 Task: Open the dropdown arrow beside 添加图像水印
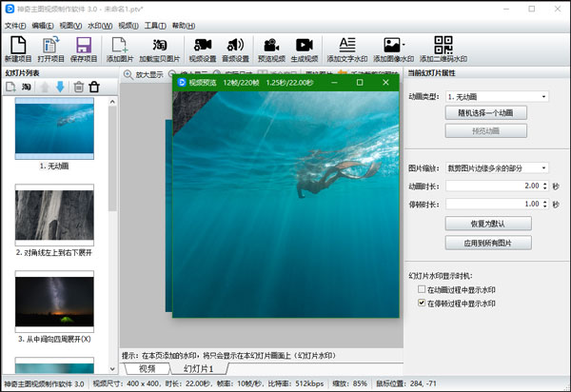click(404, 45)
